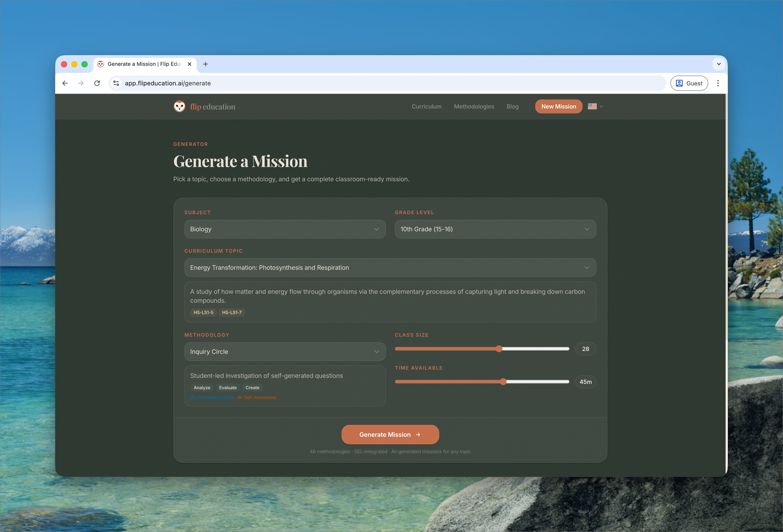Go back with browser back arrow
783x532 pixels.
point(65,83)
